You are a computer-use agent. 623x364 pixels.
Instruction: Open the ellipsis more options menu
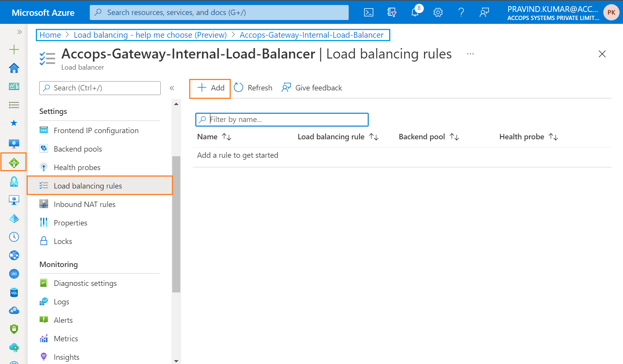click(470, 54)
